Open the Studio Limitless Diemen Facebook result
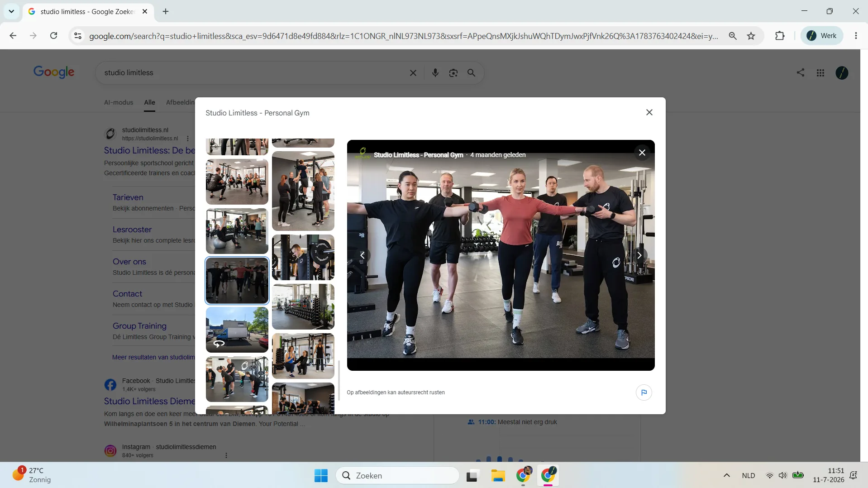 point(149,401)
